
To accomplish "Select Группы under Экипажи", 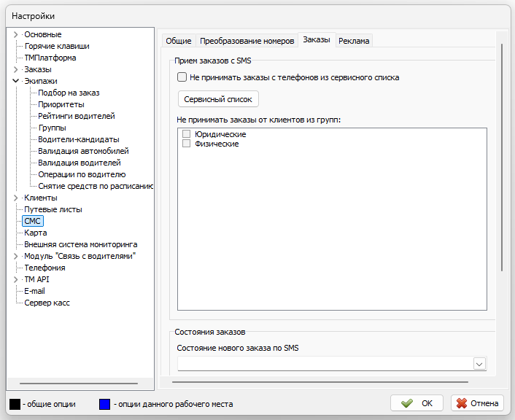I will point(53,128).
